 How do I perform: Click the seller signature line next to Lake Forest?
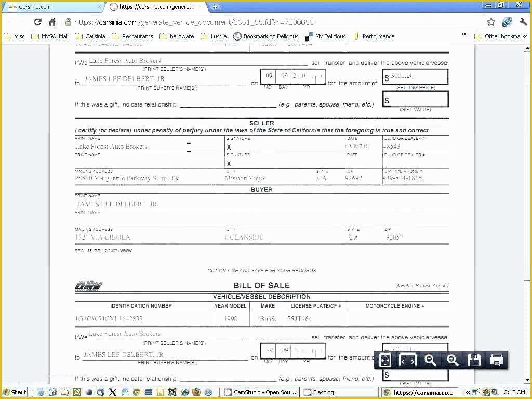click(x=285, y=147)
